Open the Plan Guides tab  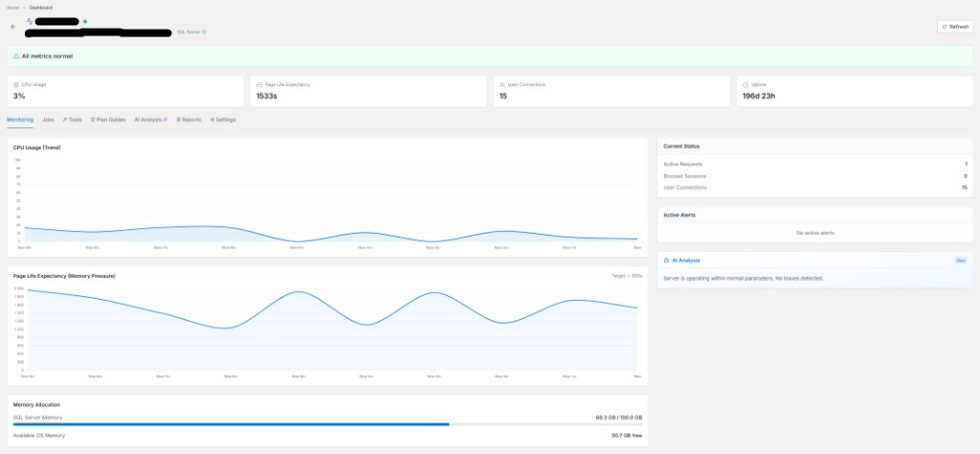click(108, 120)
